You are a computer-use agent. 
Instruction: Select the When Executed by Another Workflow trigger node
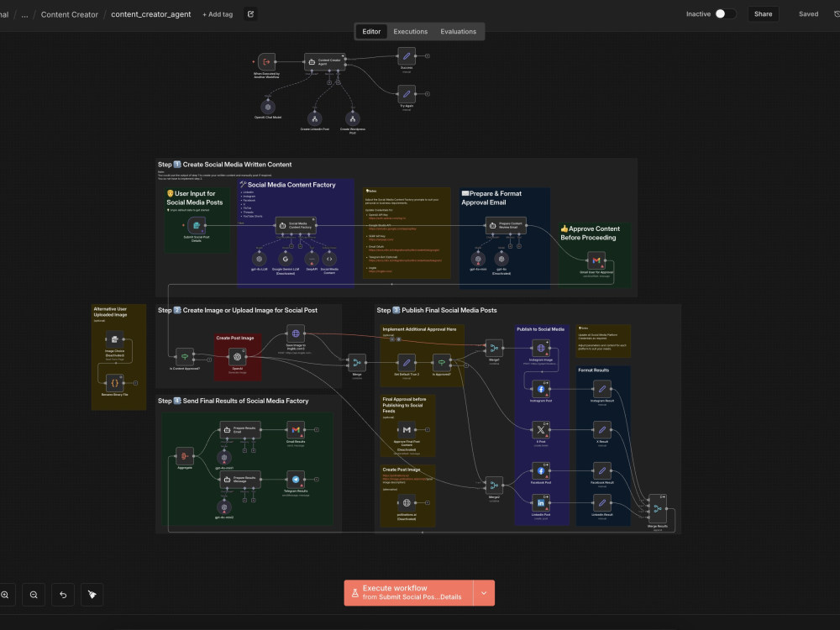pos(266,61)
